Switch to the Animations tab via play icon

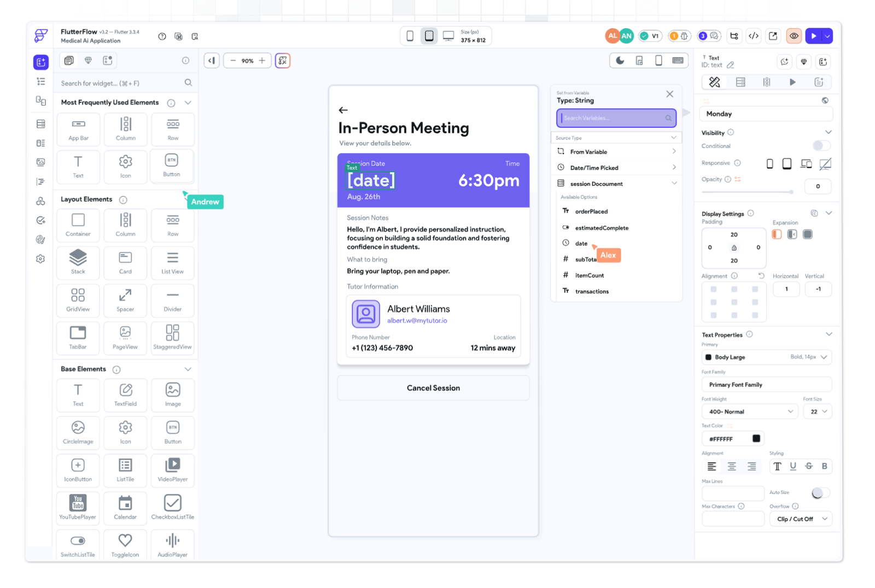tap(793, 81)
